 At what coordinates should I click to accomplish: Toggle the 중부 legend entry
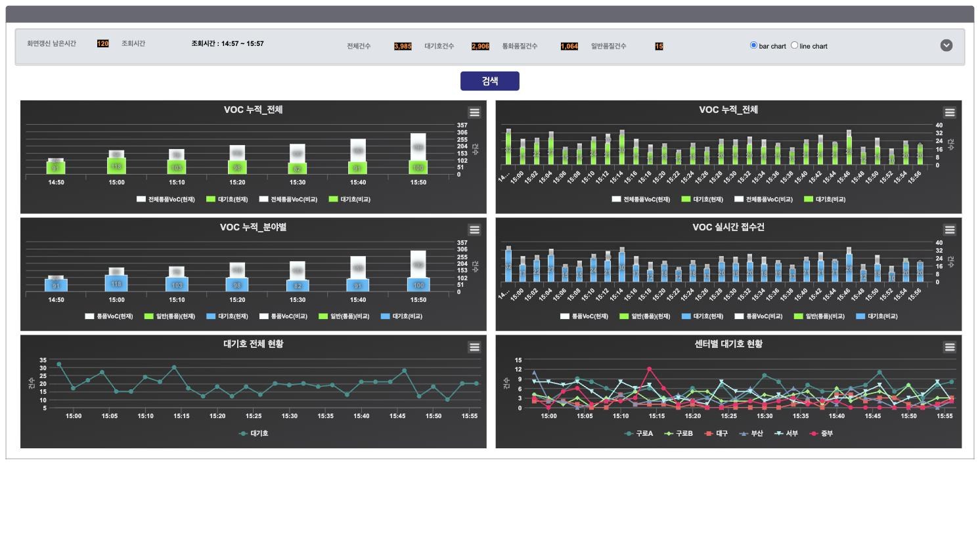822,433
